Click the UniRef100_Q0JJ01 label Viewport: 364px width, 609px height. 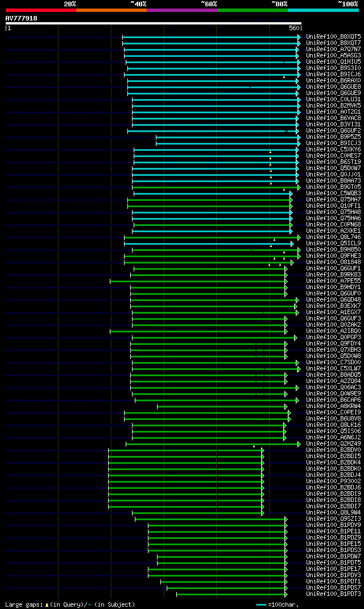coord(333,174)
